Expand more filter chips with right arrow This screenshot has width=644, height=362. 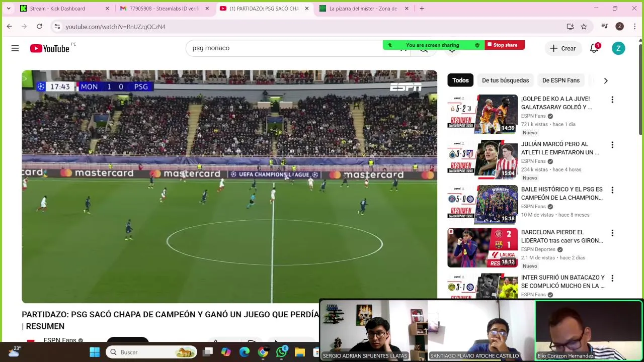point(606,80)
